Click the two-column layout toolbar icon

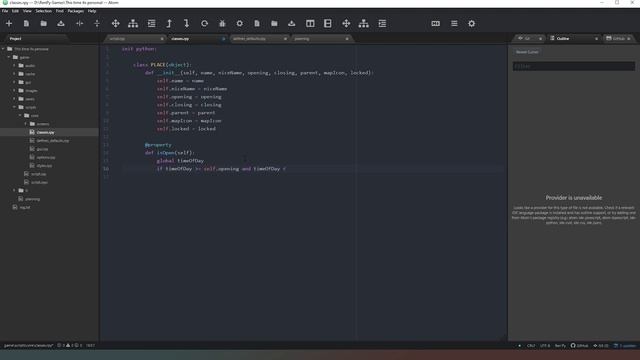click(x=310, y=24)
